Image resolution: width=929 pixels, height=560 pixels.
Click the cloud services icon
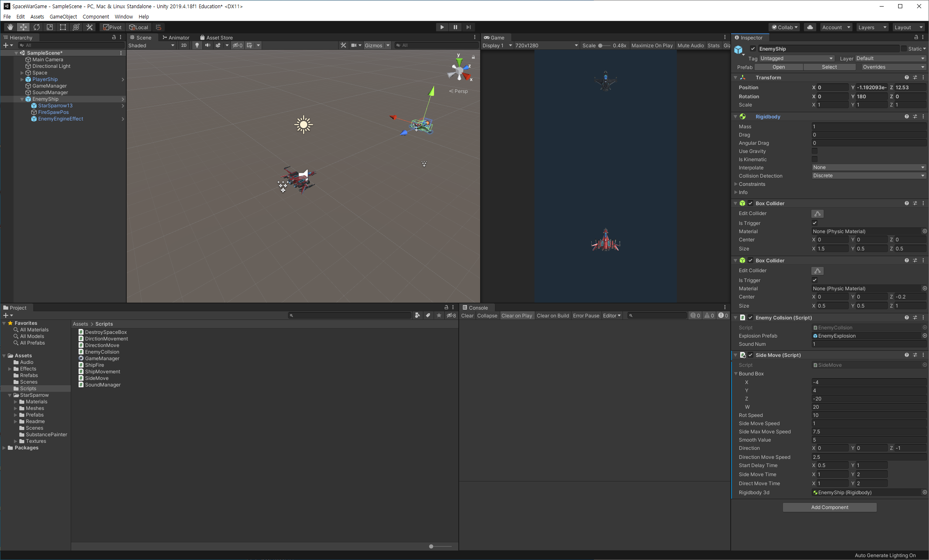pyautogui.click(x=810, y=27)
